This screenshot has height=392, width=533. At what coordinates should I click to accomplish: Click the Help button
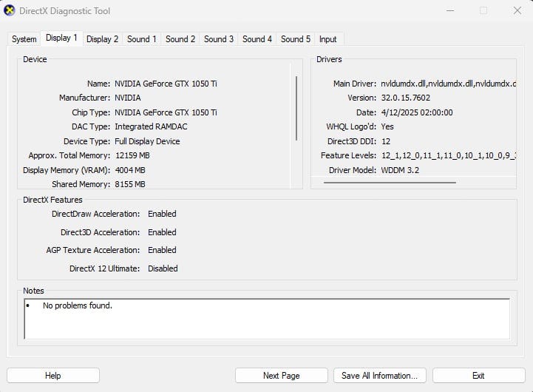click(x=53, y=375)
